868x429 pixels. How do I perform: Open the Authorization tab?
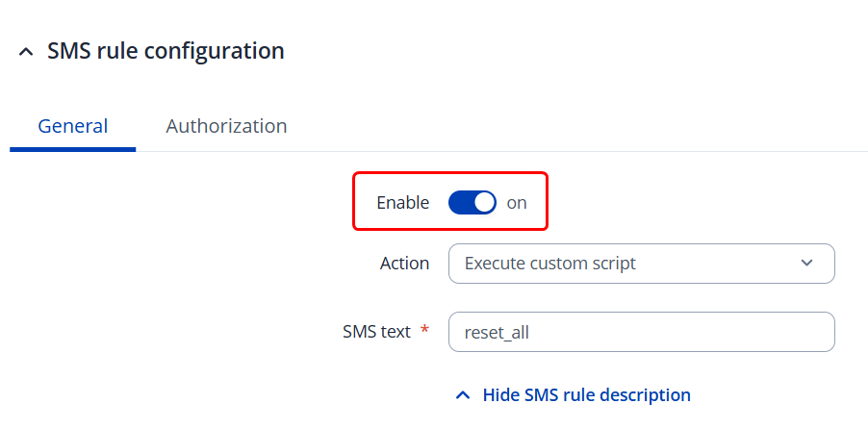click(226, 126)
